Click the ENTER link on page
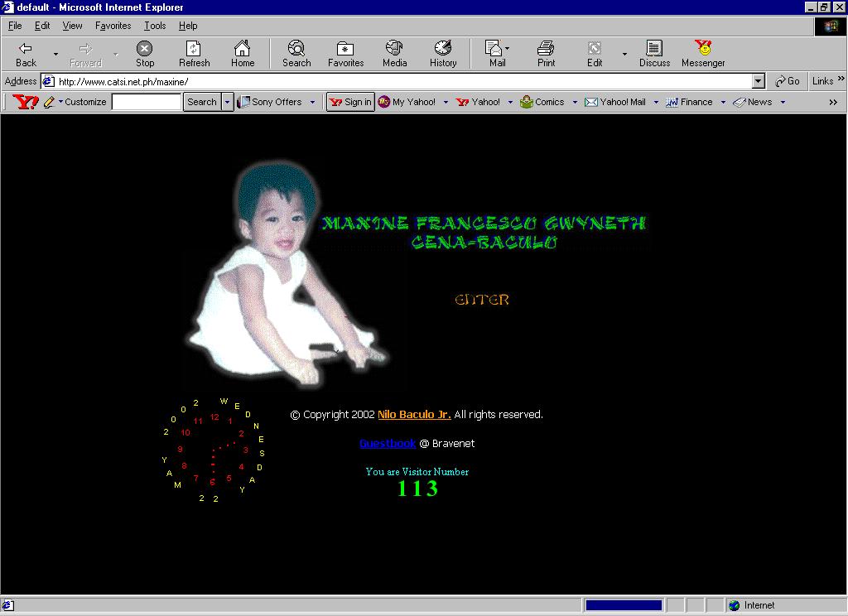This screenshot has height=616, width=848. point(482,300)
